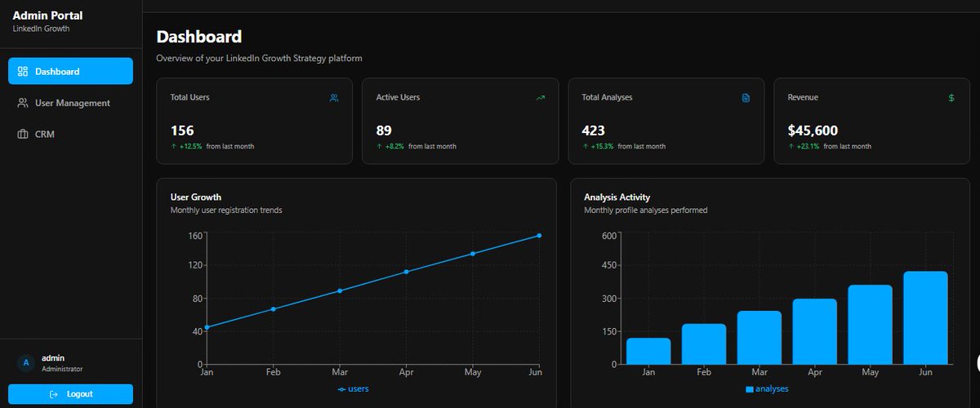Click the users icon on Total Users card
The image size is (980, 408).
click(x=334, y=98)
